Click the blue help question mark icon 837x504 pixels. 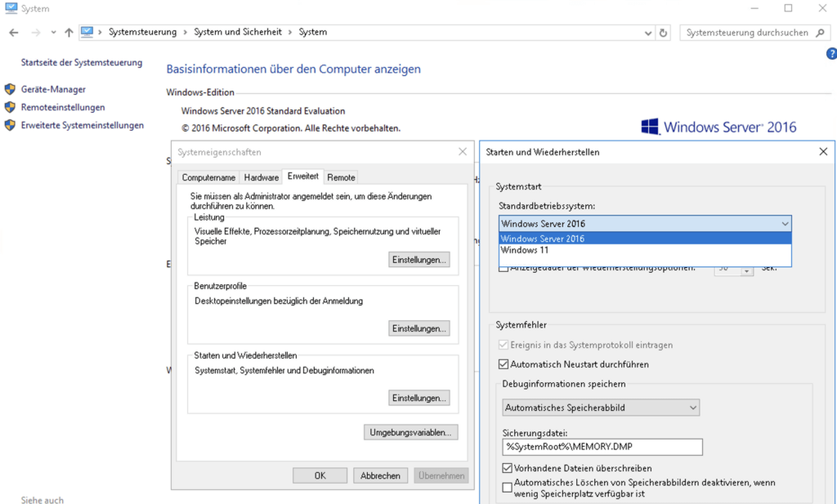click(831, 54)
